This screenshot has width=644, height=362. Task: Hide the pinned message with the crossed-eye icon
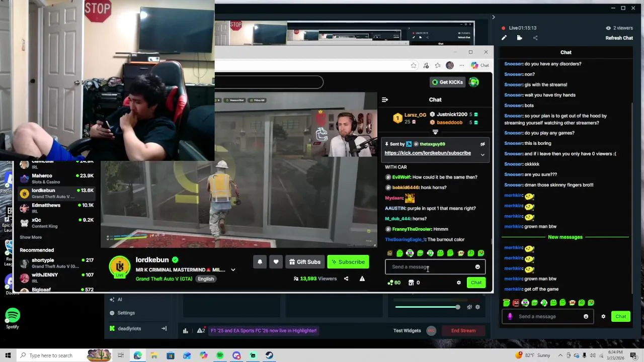482,144
